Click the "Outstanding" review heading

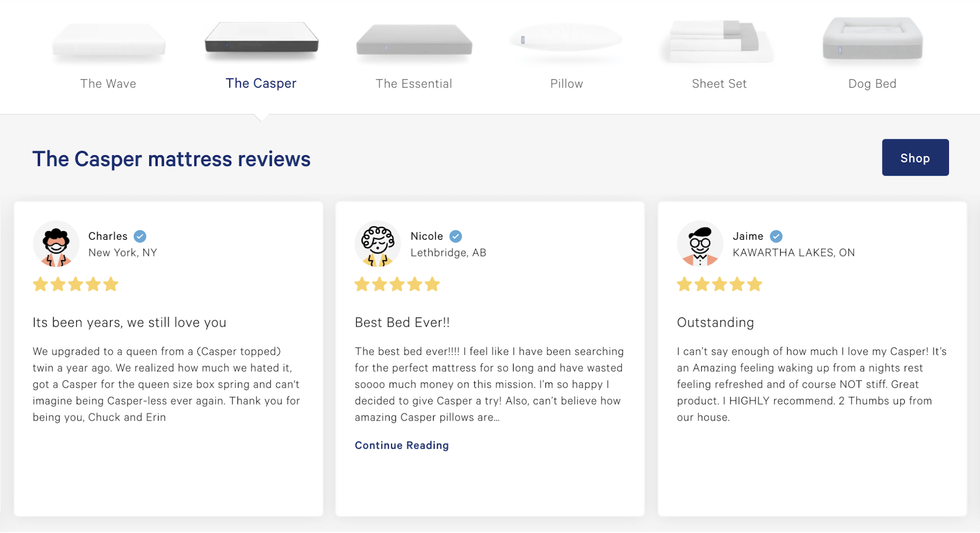(x=715, y=322)
